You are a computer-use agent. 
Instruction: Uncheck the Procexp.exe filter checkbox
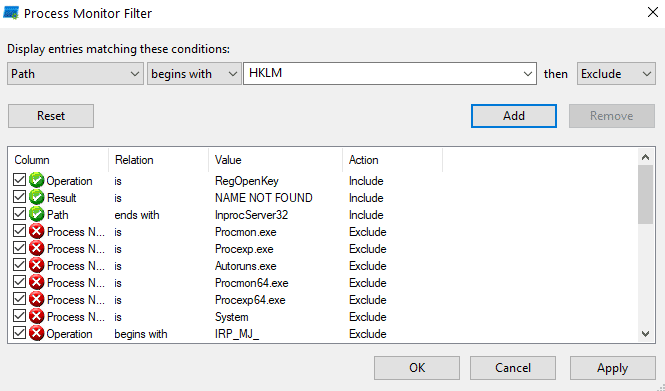[x=20, y=248]
